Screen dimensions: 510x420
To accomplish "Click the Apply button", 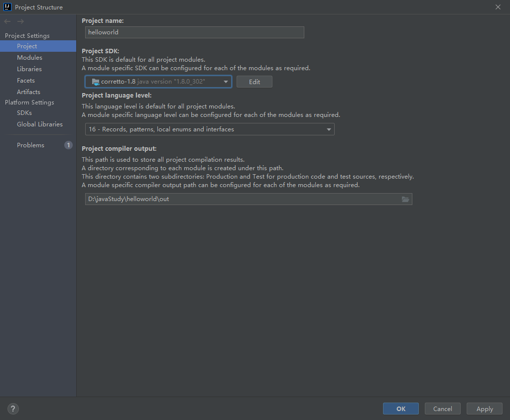I will click(485, 409).
